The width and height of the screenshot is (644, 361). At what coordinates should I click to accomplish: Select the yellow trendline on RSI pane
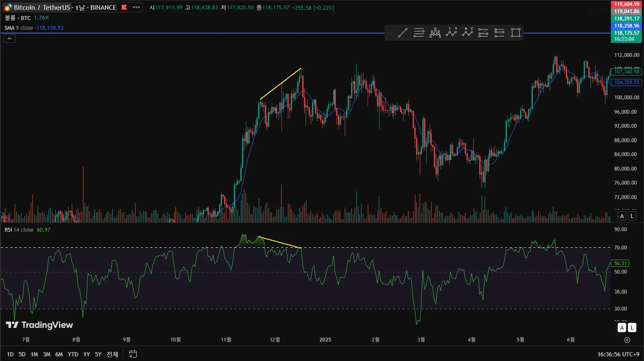point(281,242)
